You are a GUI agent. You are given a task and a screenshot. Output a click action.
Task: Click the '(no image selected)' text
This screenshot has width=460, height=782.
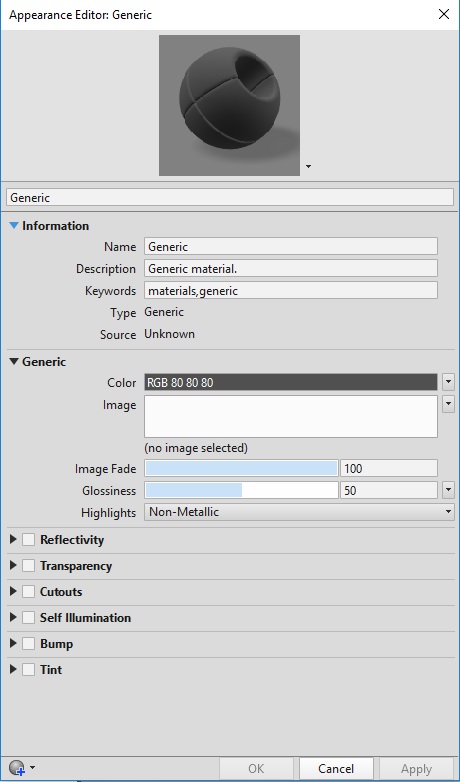coord(196,448)
